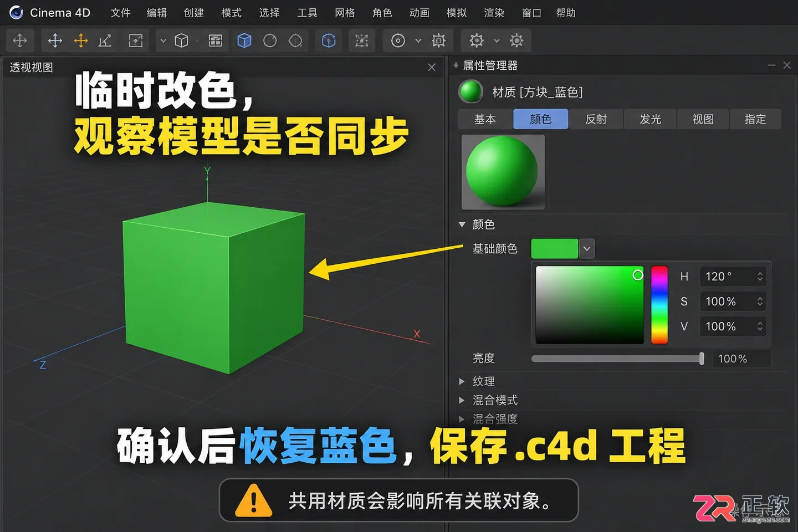Image resolution: width=798 pixels, height=532 pixels.
Task: Open the 基础颜色 color swatch dropdown arrow
Action: coord(587,249)
